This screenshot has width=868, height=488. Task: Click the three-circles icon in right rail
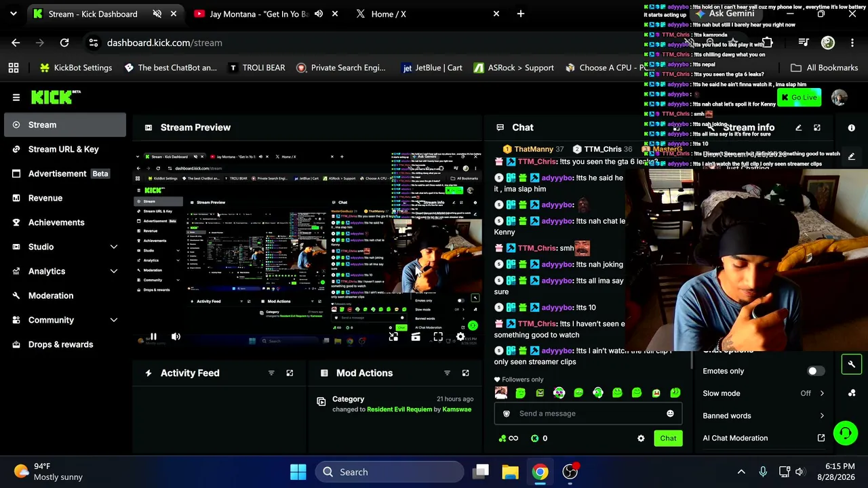852,393
